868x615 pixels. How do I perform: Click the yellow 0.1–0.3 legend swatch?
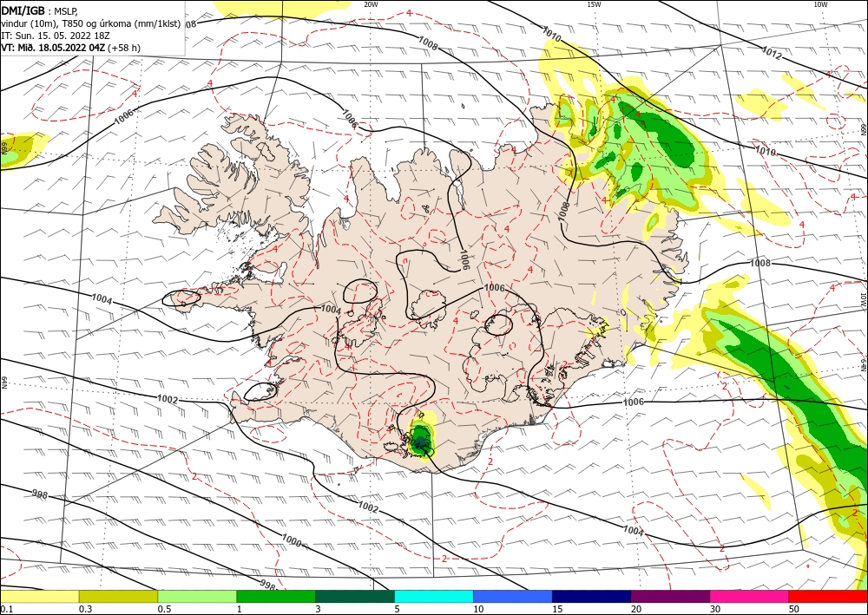tap(39, 597)
